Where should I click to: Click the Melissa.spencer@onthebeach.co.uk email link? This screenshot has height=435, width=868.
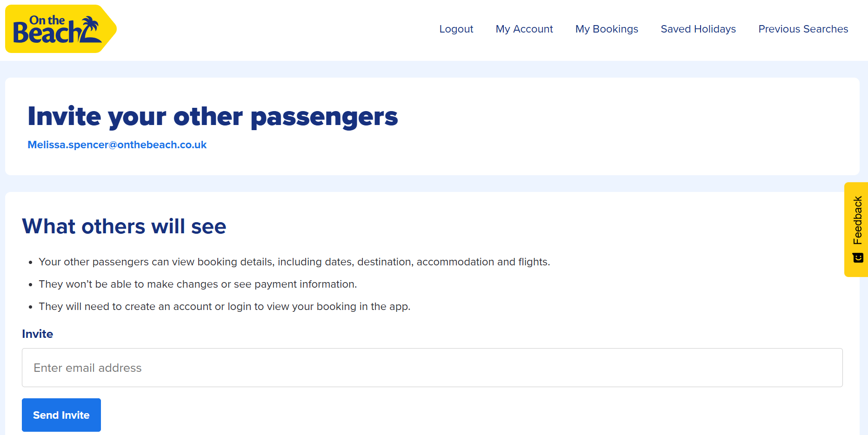pyautogui.click(x=117, y=145)
